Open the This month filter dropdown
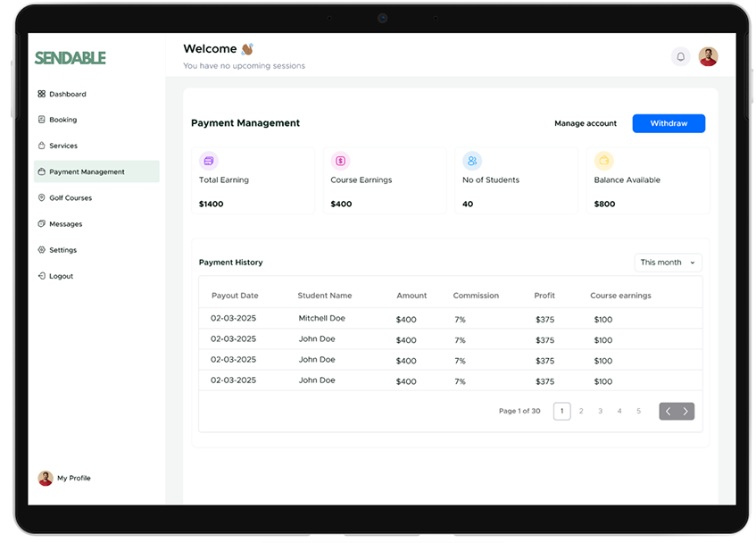The width and height of the screenshot is (756, 543). [x=667, y=262]
